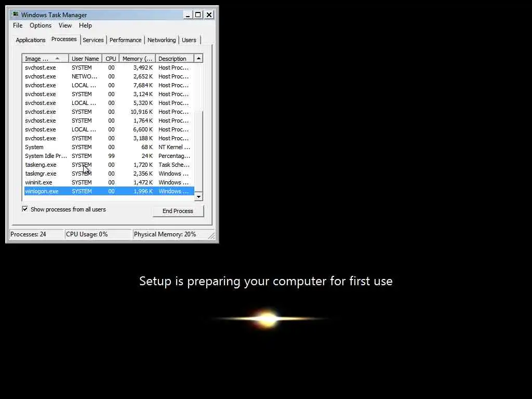Switch to the Services tab
The width and height of the screenshot is (532, 399).
pos(93,40)
